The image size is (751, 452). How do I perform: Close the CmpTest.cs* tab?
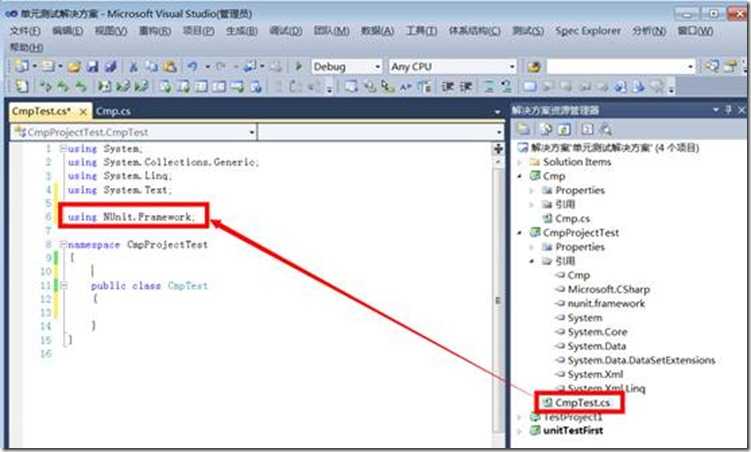[x=83, y=112]
